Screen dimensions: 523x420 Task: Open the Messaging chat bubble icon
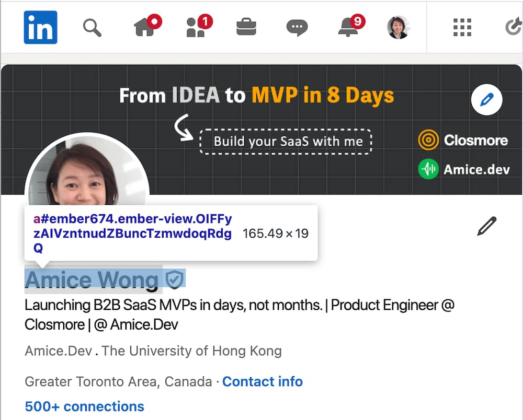(x=297, y=27)
